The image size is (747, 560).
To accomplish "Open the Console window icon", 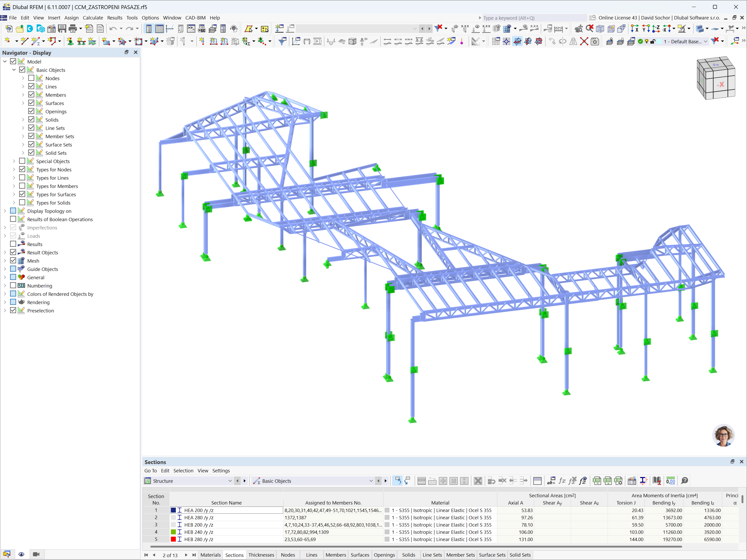I will click(x=191, y=29).
